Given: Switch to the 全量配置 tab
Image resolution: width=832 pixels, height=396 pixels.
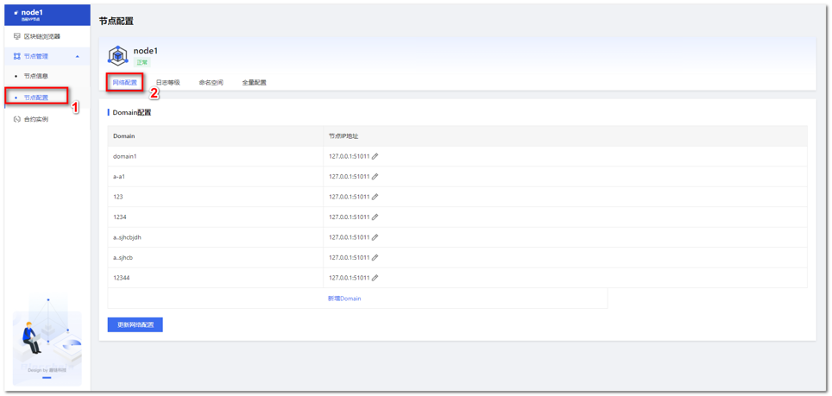Looking at the screenshot, I should coord(254,82).
